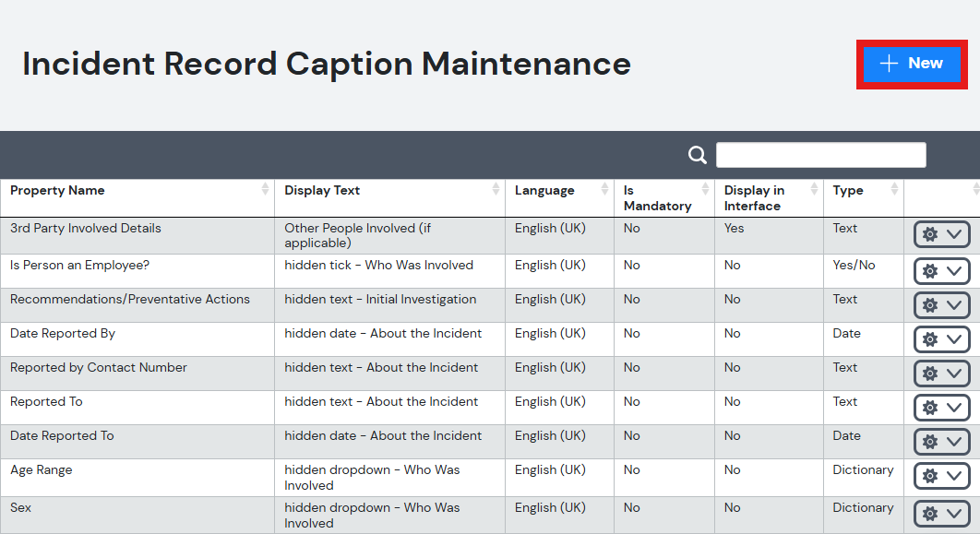
Task: Sort by Language column arrows
Action: point(604,189)
